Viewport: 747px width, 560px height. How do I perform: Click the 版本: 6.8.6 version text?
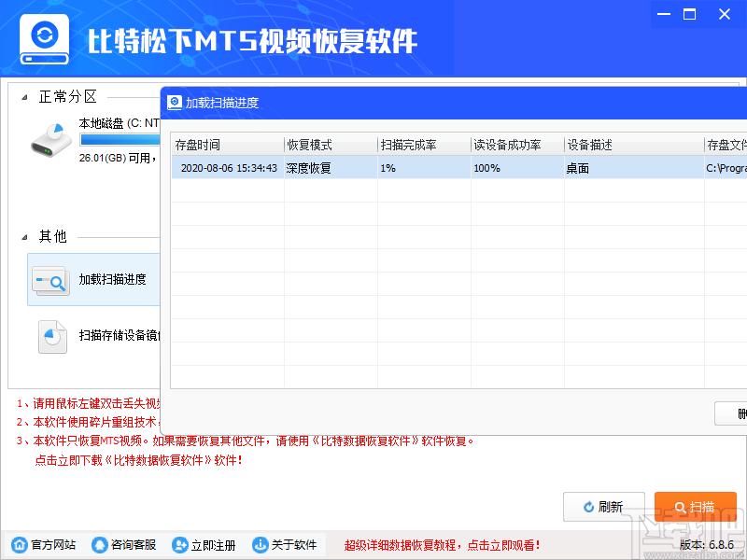point(707,544)
